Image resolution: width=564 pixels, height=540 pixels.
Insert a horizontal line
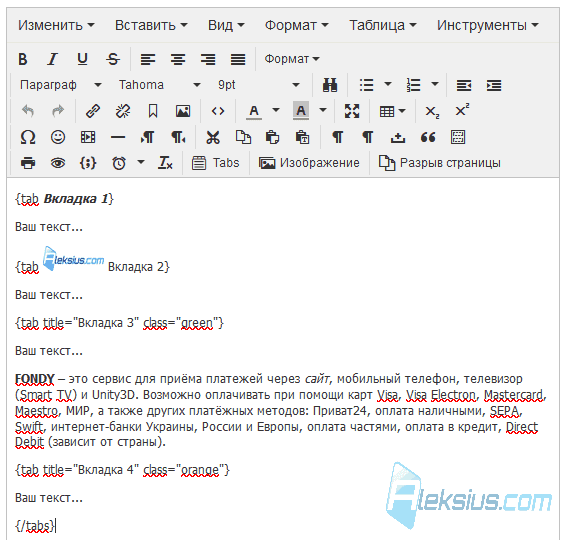118,137
